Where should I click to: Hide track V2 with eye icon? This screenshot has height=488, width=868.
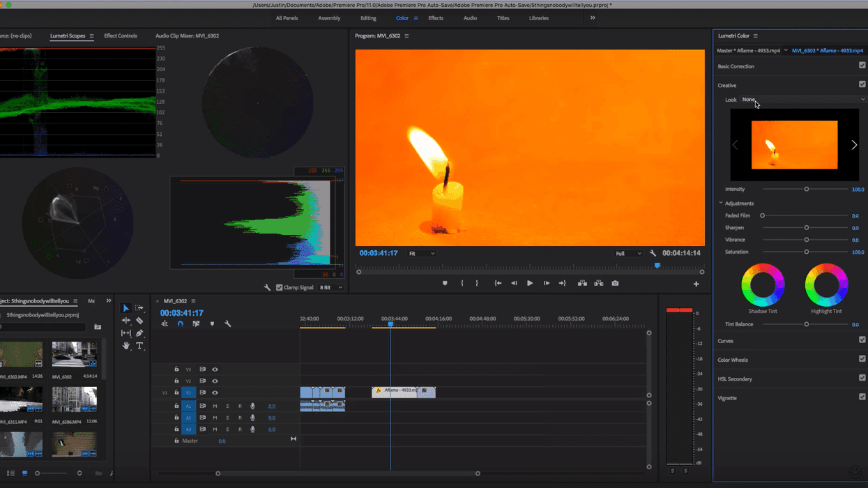pyautogui.click(x=215, y=381)
